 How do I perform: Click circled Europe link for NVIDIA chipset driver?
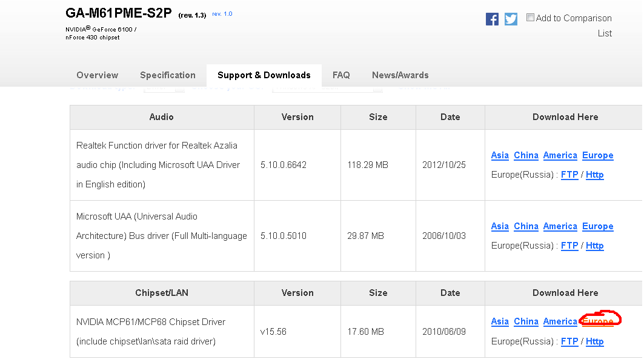point(598,321)
